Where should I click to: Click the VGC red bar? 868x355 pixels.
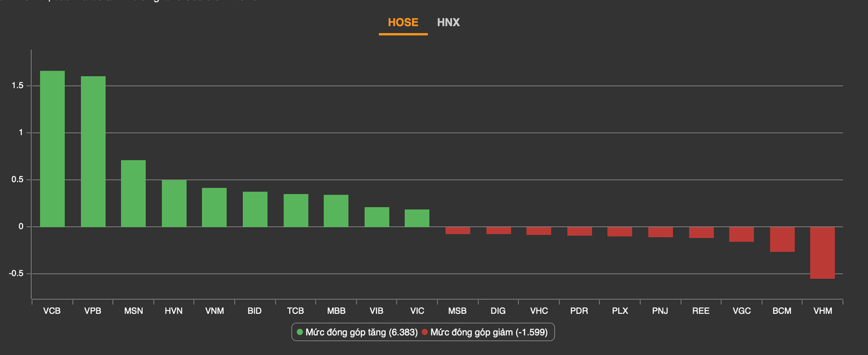(x=741, y=234)
